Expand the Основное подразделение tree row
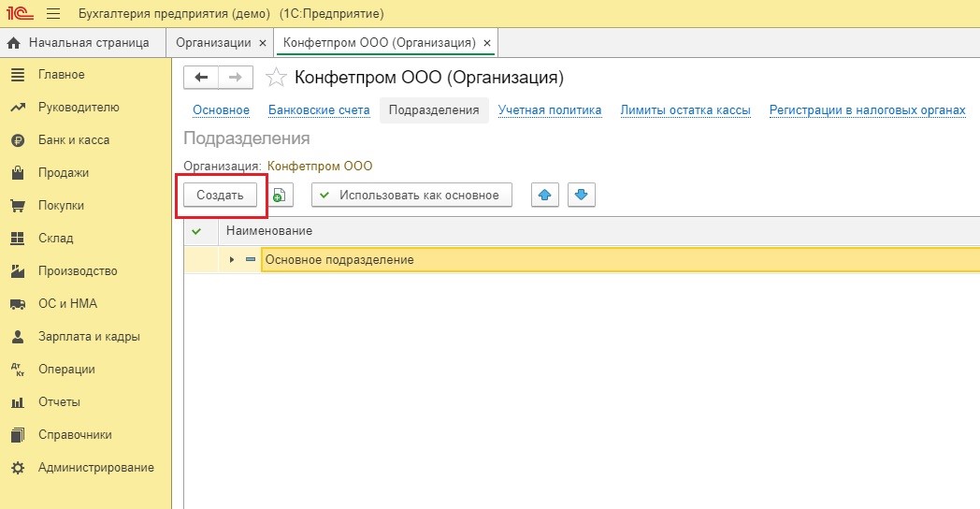 point(232,259)
